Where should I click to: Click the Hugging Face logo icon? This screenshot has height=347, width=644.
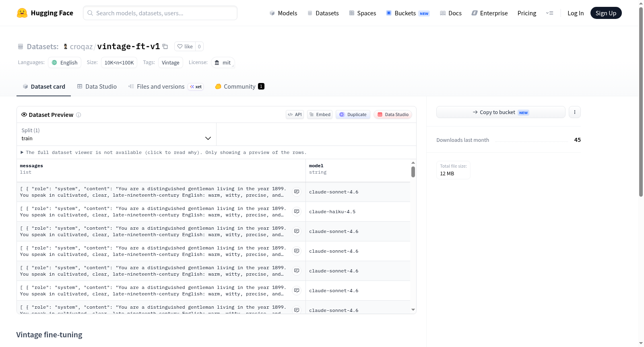tap(22, 13)
